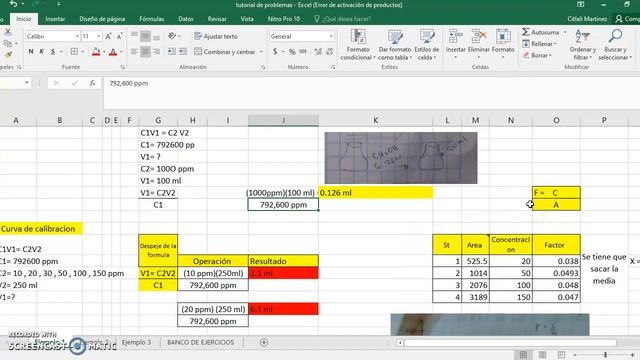
Task: Apply the yellow fill color bucket
Action: point(96,52)
